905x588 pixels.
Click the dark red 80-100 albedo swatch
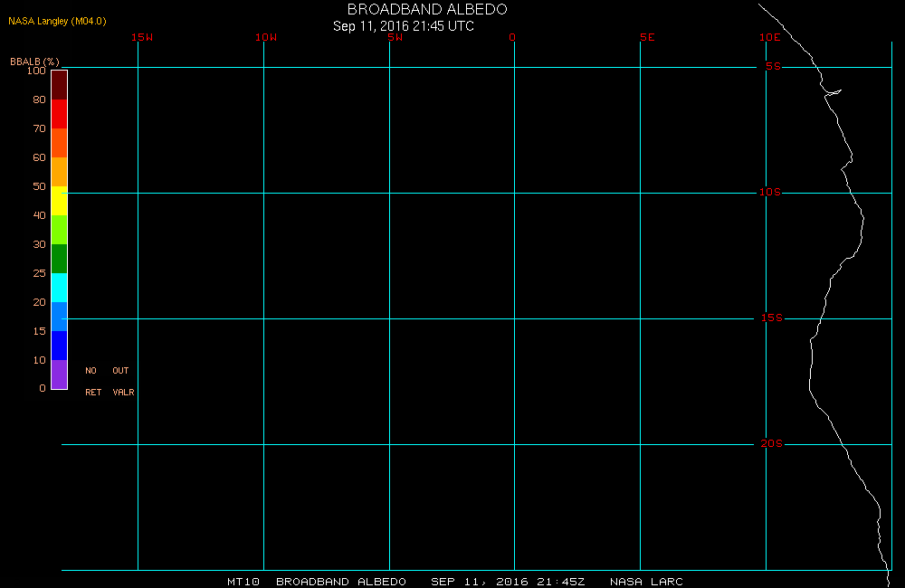click(60, 85)
